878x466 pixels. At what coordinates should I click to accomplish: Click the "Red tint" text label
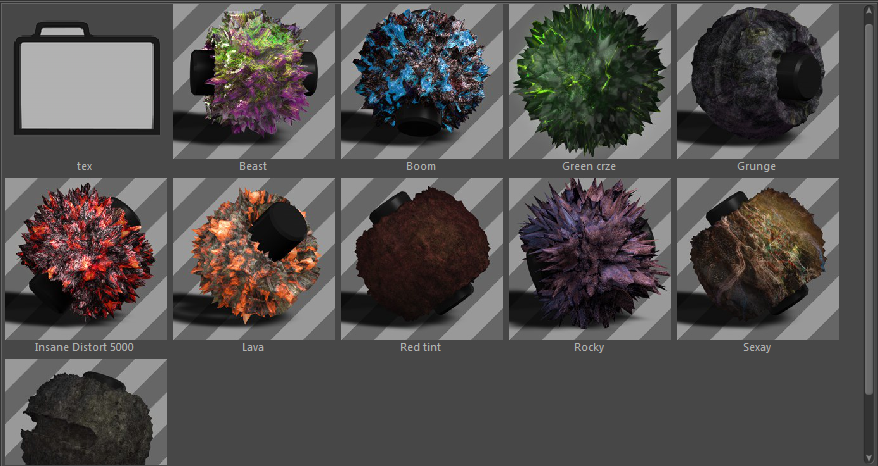click(x=421, y=347)
